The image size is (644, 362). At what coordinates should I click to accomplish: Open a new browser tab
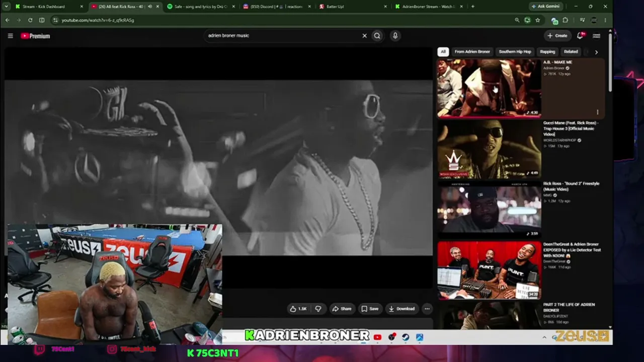tap(472, 7)
